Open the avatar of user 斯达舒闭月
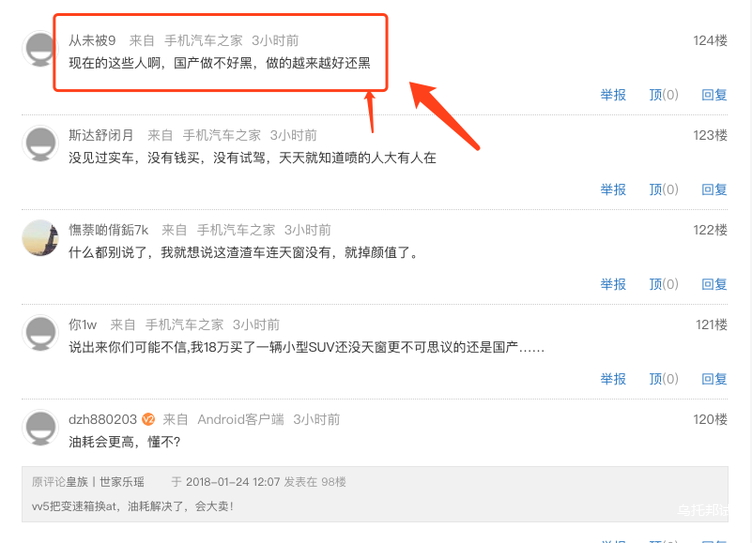 coord(40,143)
